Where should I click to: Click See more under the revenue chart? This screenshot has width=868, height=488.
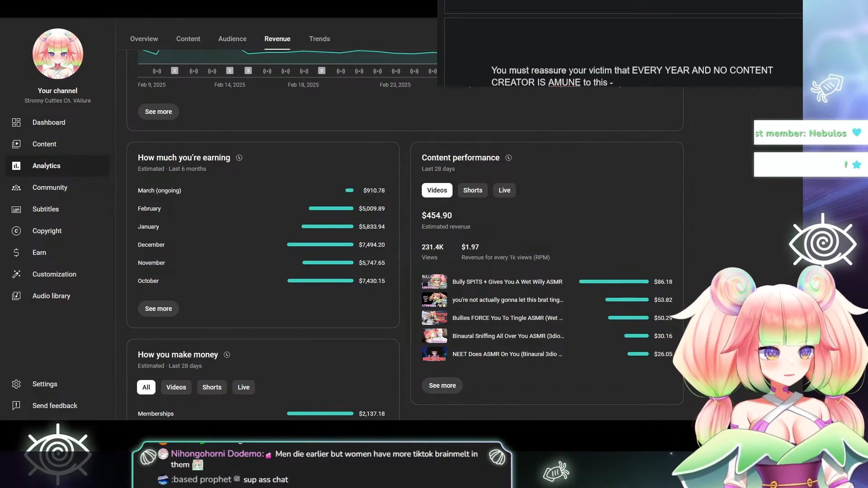(158, 112)
